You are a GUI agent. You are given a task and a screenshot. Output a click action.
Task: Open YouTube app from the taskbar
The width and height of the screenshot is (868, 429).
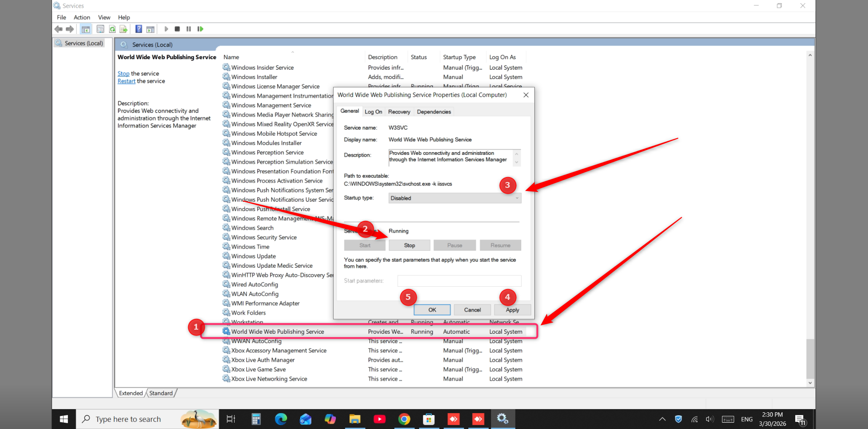point(380,419)
